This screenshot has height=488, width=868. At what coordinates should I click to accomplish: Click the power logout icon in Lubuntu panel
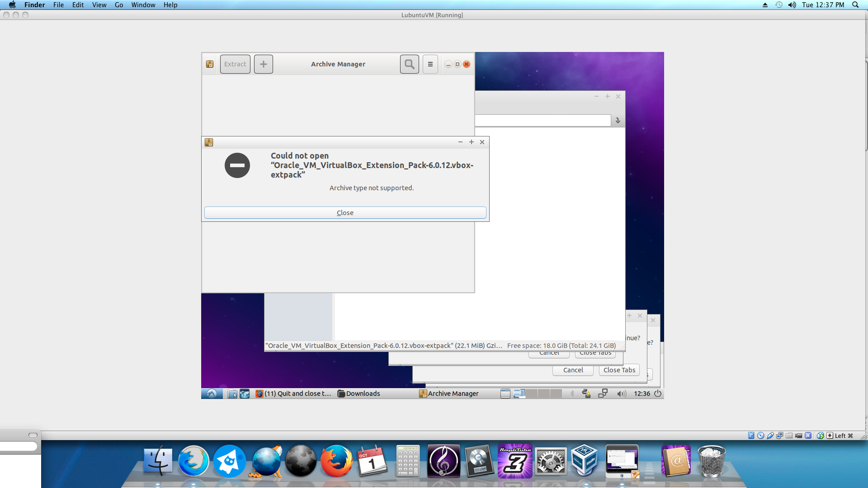pos(658,394)
